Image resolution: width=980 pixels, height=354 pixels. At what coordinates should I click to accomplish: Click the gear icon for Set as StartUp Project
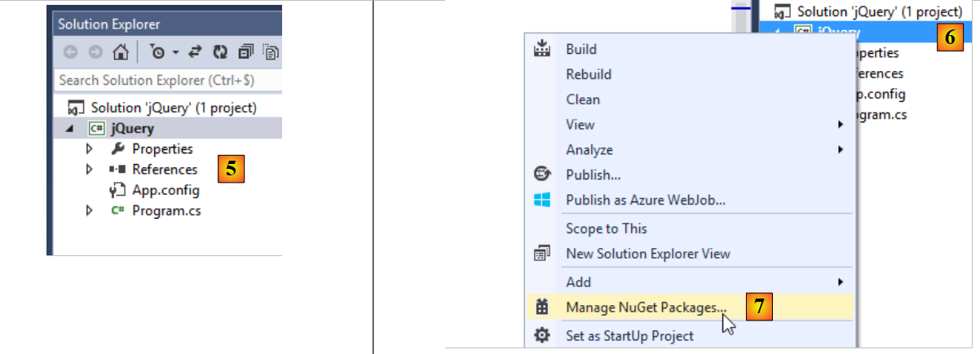point(542,335)
